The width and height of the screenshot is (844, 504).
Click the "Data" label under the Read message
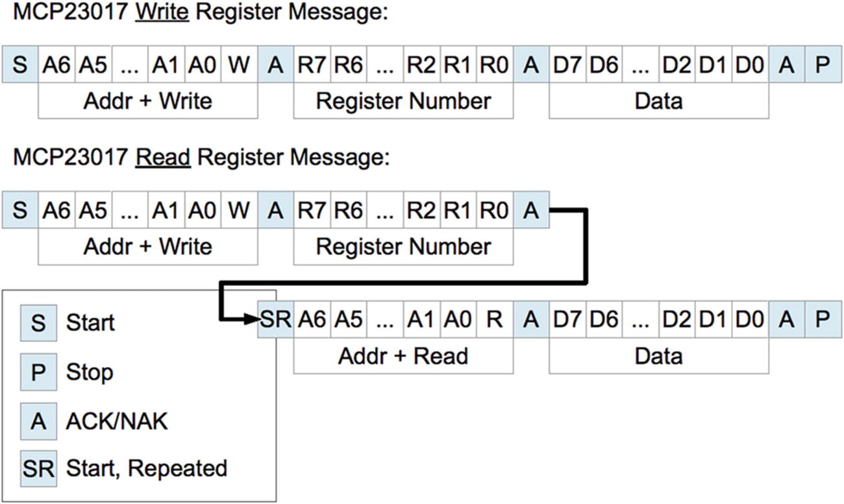(658, 356)
